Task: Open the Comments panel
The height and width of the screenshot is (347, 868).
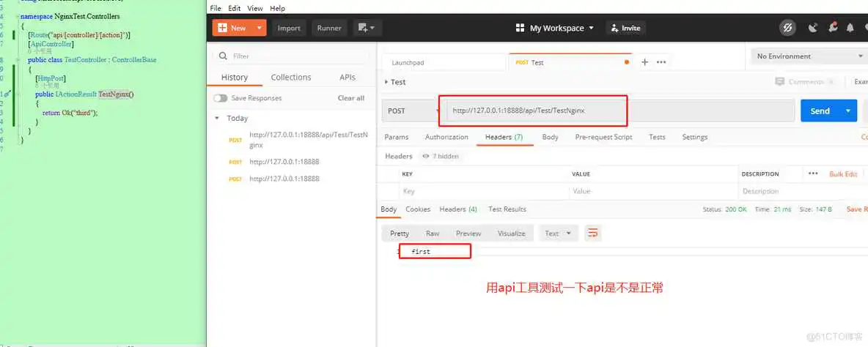Action: (x=805, y=82)
